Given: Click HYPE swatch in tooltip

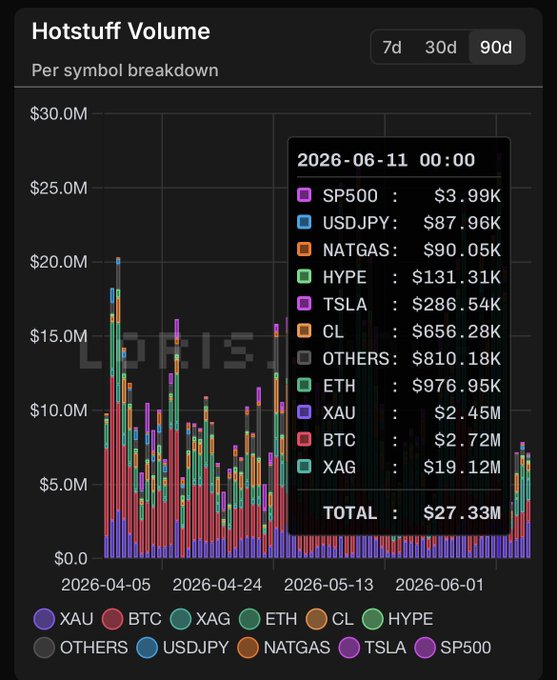Looking at the screenshot, I should [x=304, y=276].
